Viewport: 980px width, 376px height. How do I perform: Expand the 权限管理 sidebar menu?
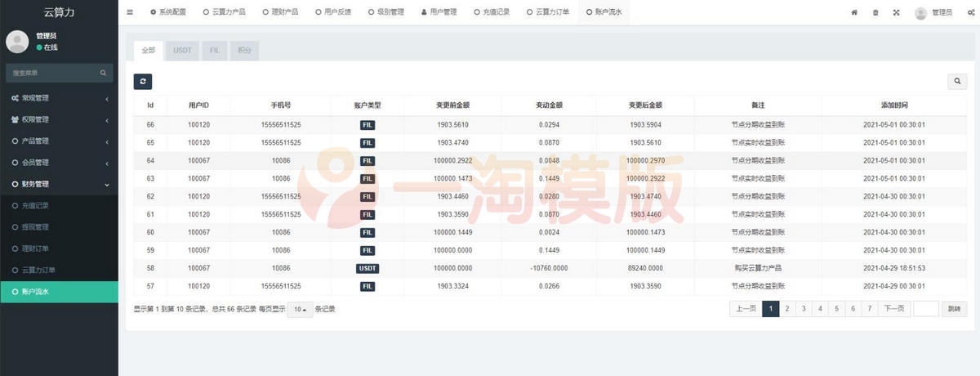[x=59, y=119]
